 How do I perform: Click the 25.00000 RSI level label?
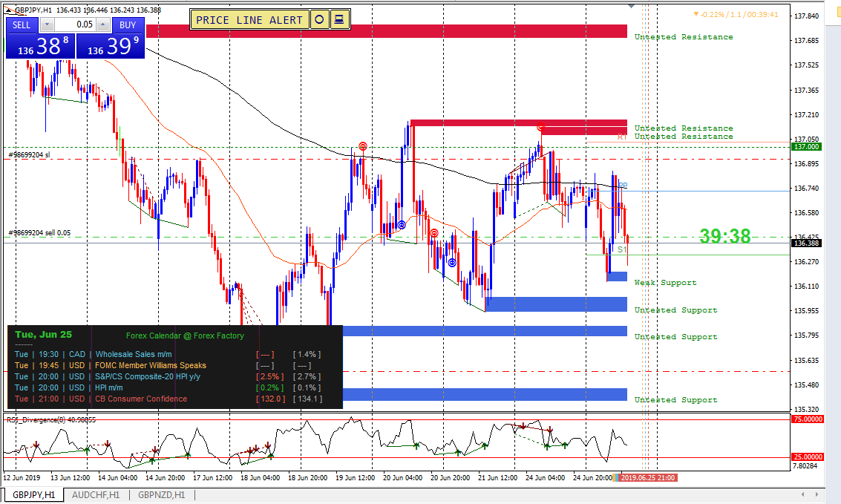[807, 456]
